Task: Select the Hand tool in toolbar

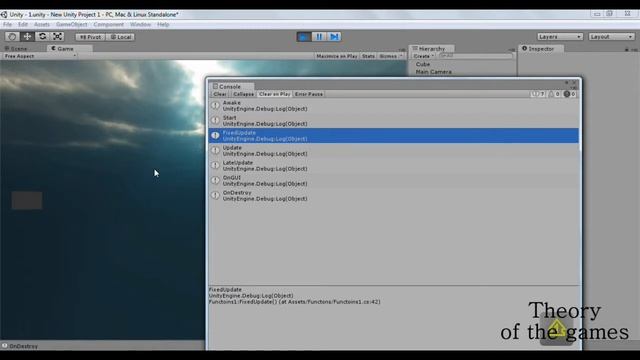Action: click(12, 37)
